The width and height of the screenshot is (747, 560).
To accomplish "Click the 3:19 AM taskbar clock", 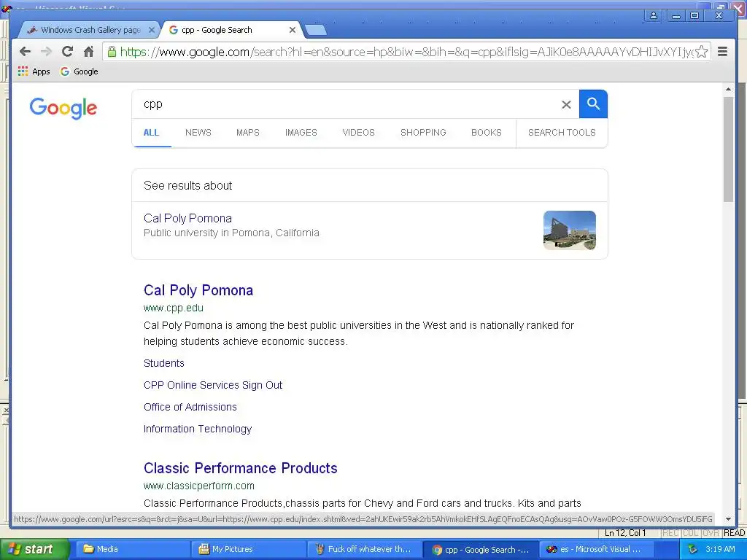I will [x=720, y=549].
